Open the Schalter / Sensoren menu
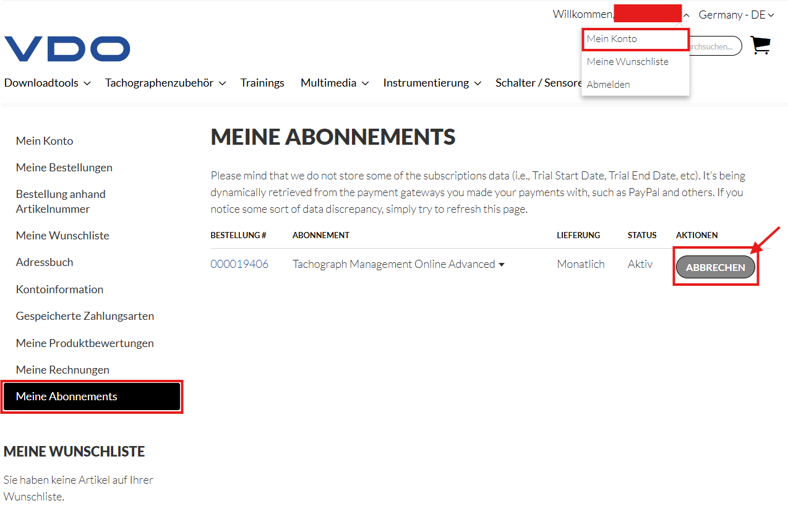This screenshot has height=532, width=788. pos(539,83)
